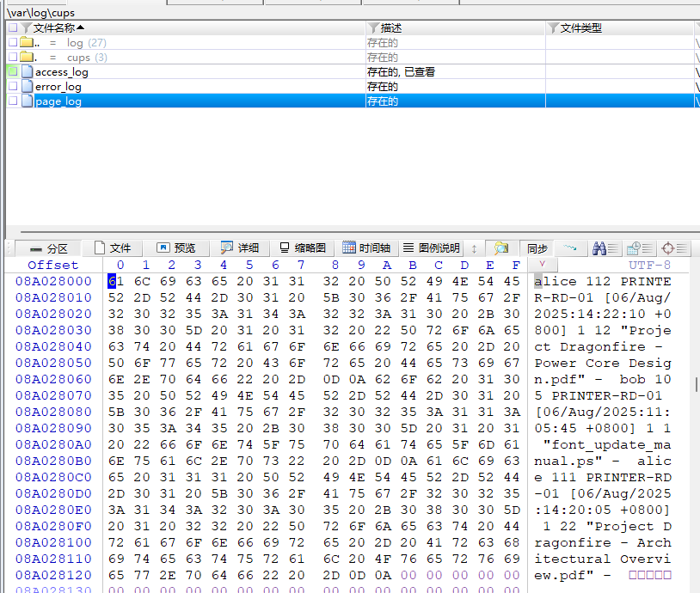Click the error_log file icon
The width and height of the screenshot is (700, 593).
[x=28, y=86]
